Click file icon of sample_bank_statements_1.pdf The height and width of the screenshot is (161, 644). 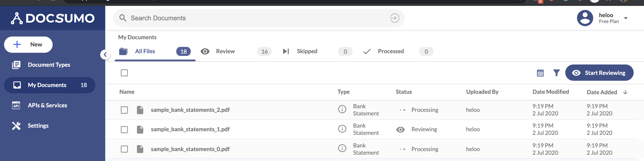(x=140, y=130)
